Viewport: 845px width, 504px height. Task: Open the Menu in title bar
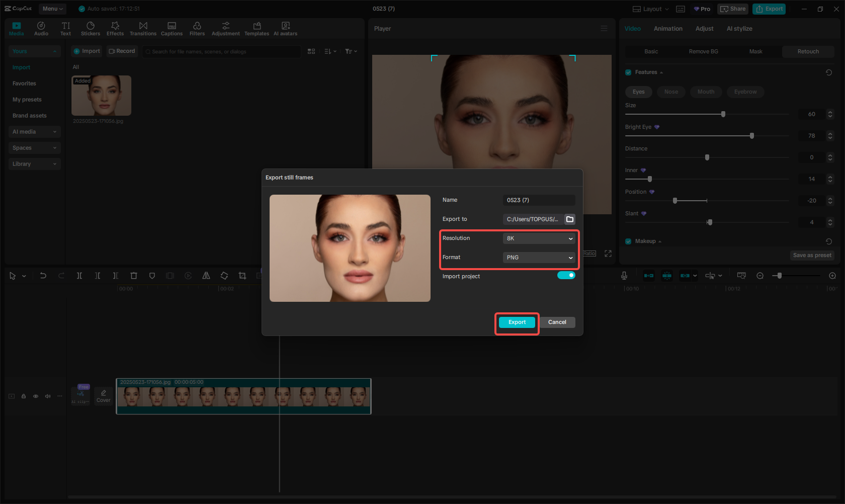click(x=52, y=9)
